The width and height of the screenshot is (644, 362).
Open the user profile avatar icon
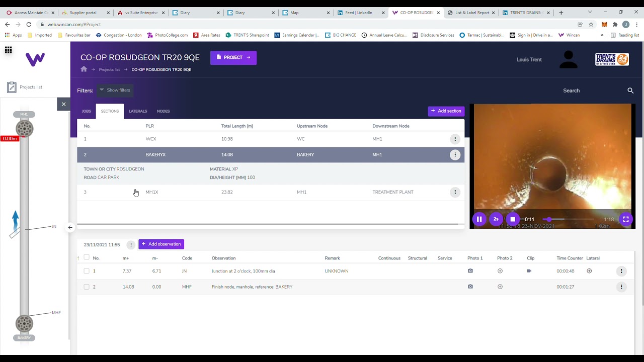pyautogui.click(x=569, y=59)
